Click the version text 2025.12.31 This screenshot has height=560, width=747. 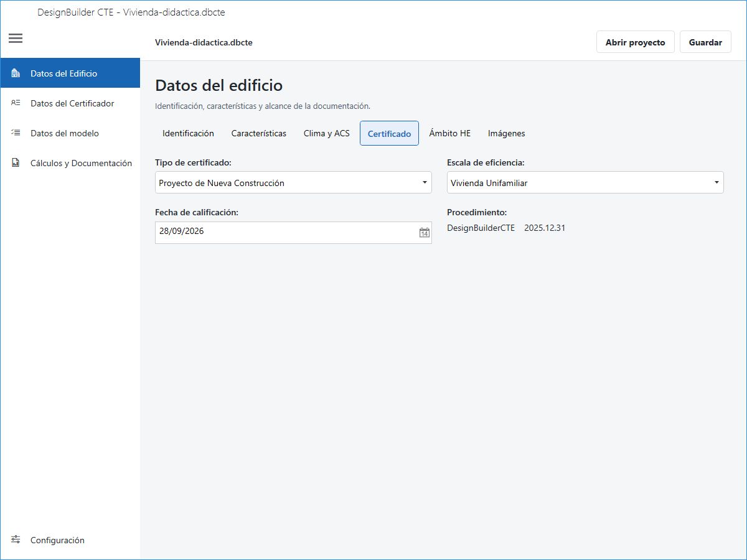pyautogui.click(x=545, y=228)
